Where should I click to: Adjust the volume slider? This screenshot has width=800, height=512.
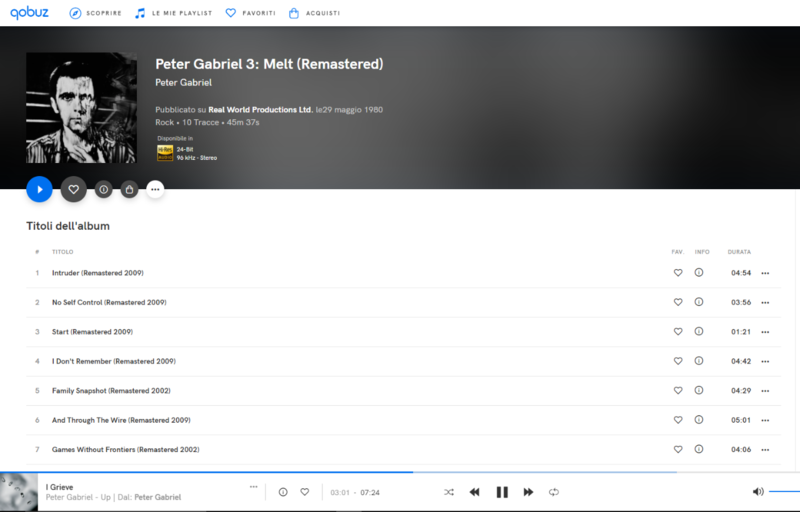784,492
